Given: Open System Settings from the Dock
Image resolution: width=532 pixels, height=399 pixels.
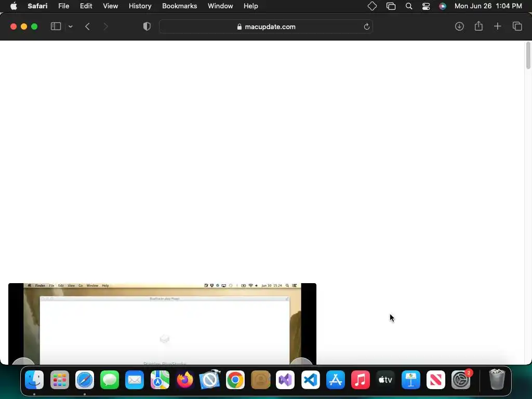Looking at the screenshot, I should click(x=461, y=380).
